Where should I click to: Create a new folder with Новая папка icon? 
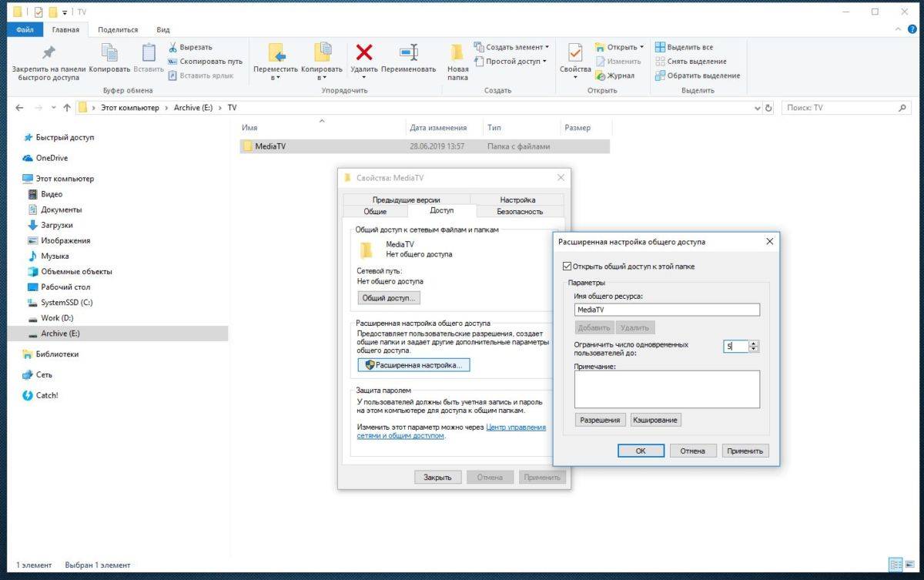point(457,53)
